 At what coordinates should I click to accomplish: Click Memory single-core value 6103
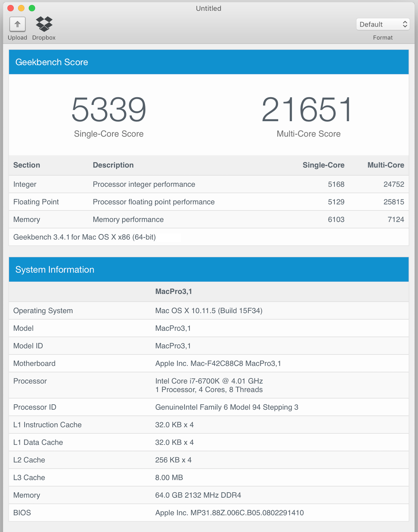point(336,220)
